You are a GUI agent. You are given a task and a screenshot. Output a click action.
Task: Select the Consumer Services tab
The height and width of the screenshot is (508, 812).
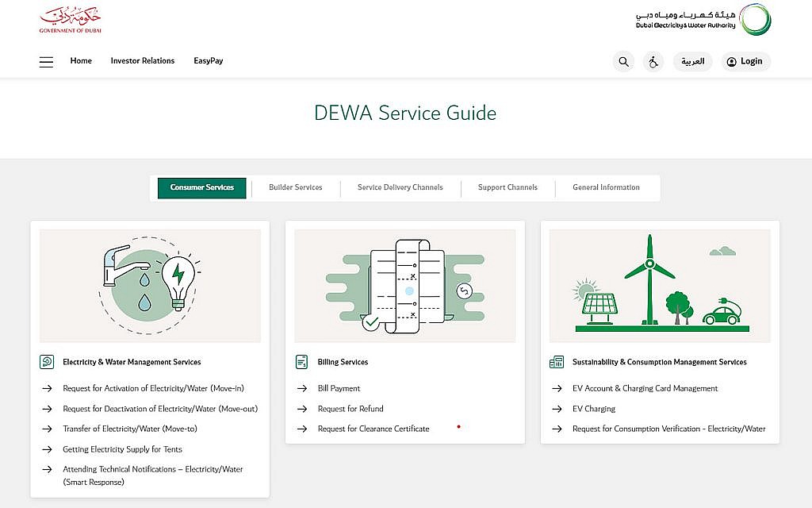coord(202,187)
